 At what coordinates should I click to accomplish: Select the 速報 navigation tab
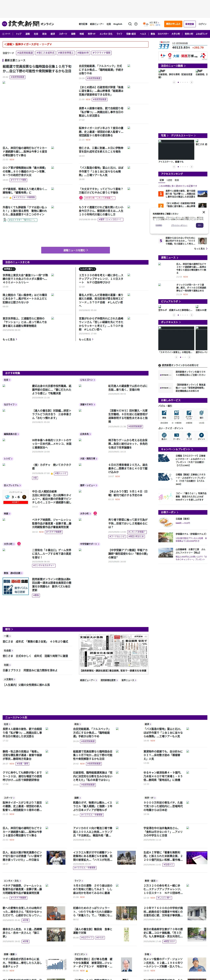pyautogui.click(x=27, y=34)
